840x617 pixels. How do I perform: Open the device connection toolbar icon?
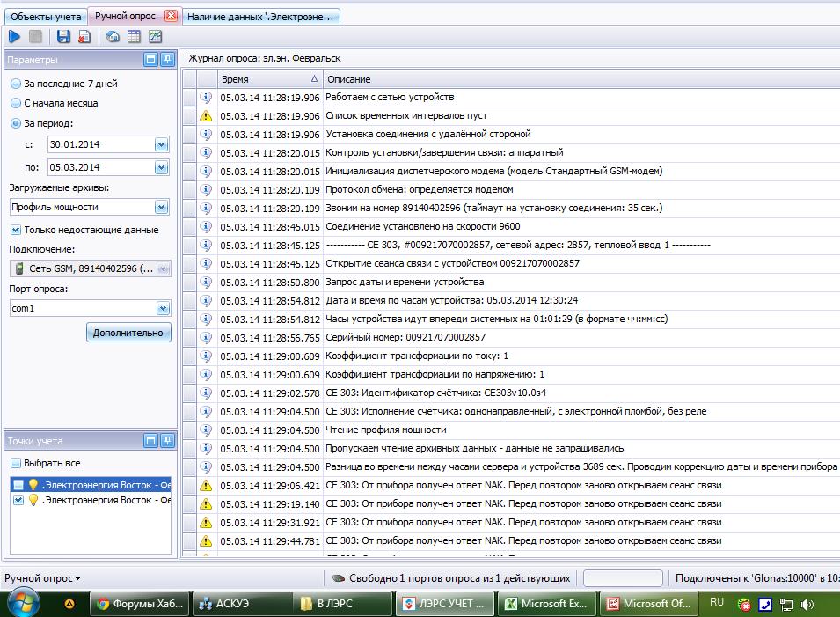[x=113, y=36]
